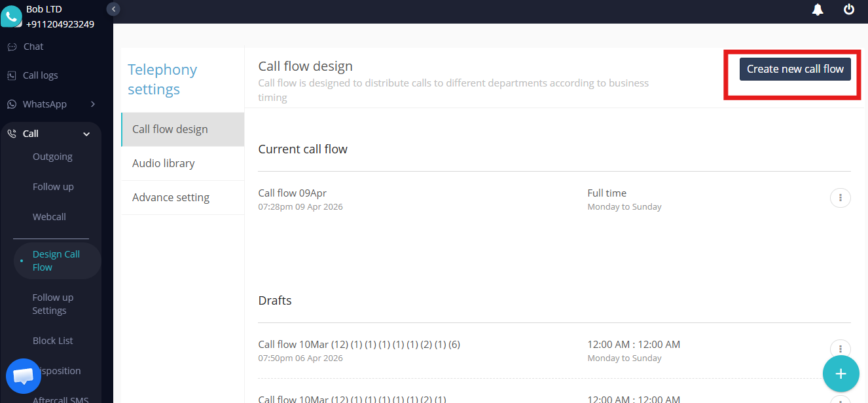
Task: Open Chat in the sidebar
Action: point(33,47)
